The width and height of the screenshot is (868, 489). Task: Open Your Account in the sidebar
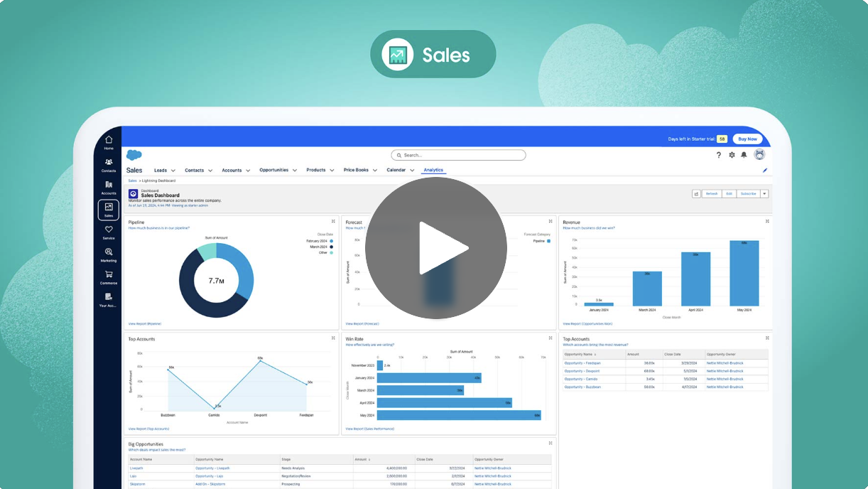(x=109, y=300)
